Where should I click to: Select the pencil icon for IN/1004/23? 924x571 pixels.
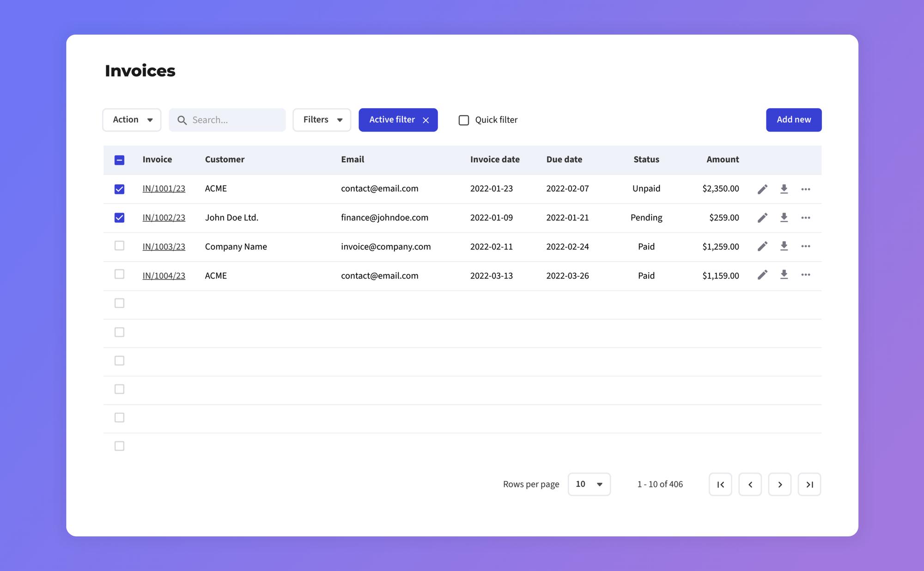762,274
